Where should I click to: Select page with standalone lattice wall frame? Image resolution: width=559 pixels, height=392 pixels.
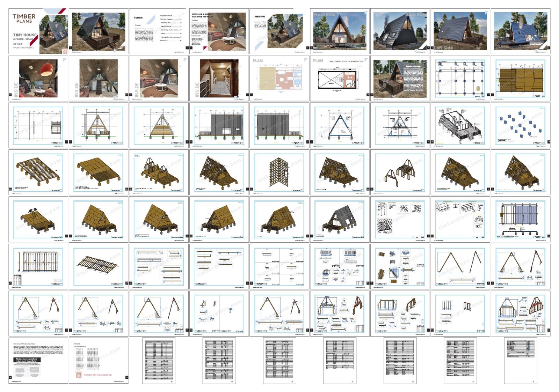(279, 172)
